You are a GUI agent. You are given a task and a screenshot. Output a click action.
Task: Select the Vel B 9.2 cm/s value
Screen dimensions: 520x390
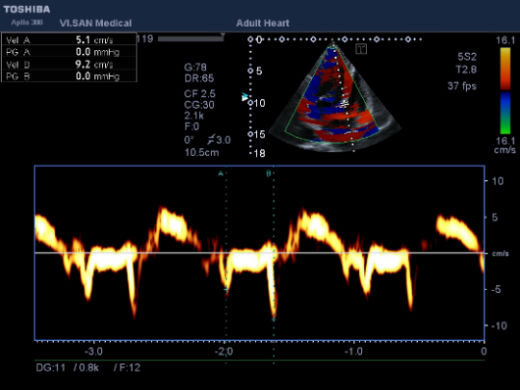[94, 64]
